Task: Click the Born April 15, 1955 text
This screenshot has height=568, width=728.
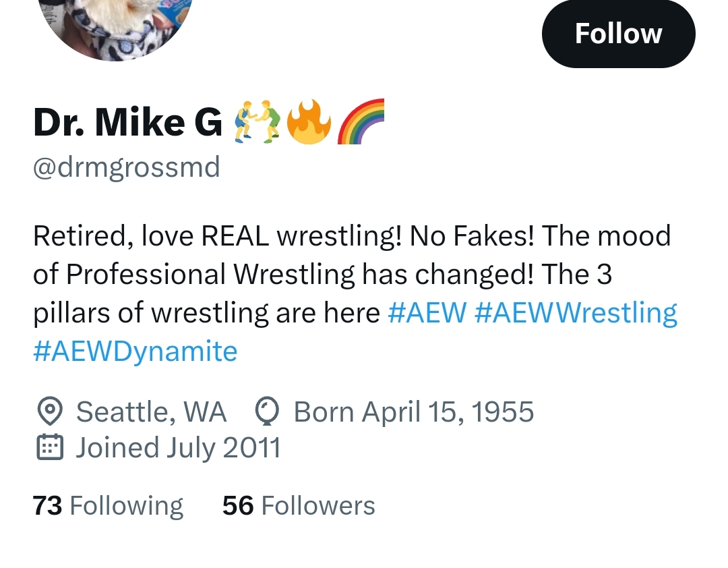Action: pos(414,411)
